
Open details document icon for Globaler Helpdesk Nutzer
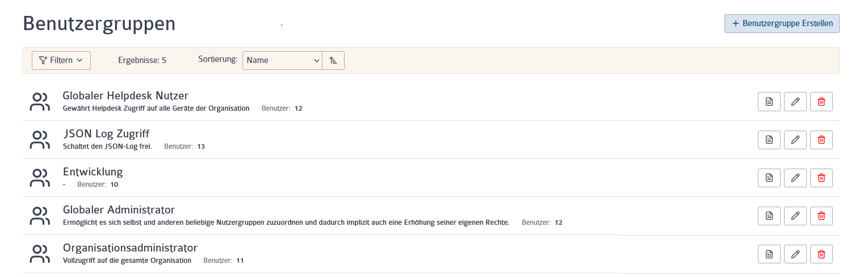pos(769,102)
